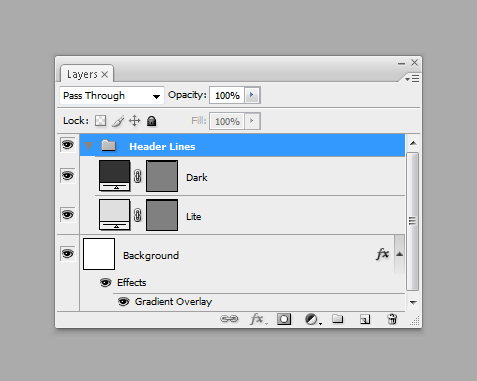Viewport: 477px width, 381px height.
Task: Toggle lock all padlock icon
Action: [152, 121]
